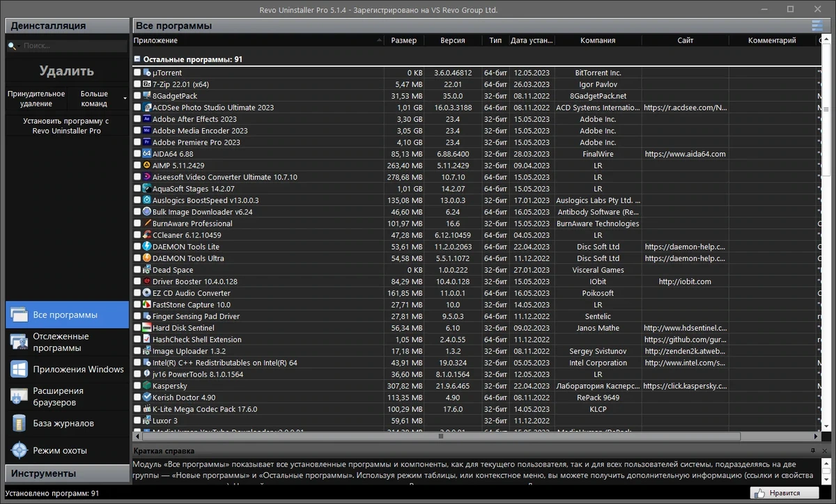Click the 7-Zip 22.01 program icon
Screen dimensions: 836x504
[x=147, y=84]
